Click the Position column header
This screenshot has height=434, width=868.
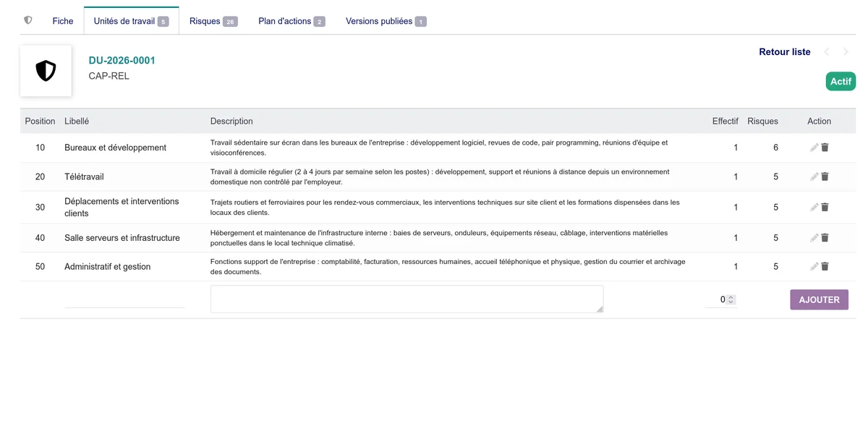tap(40, 122)
